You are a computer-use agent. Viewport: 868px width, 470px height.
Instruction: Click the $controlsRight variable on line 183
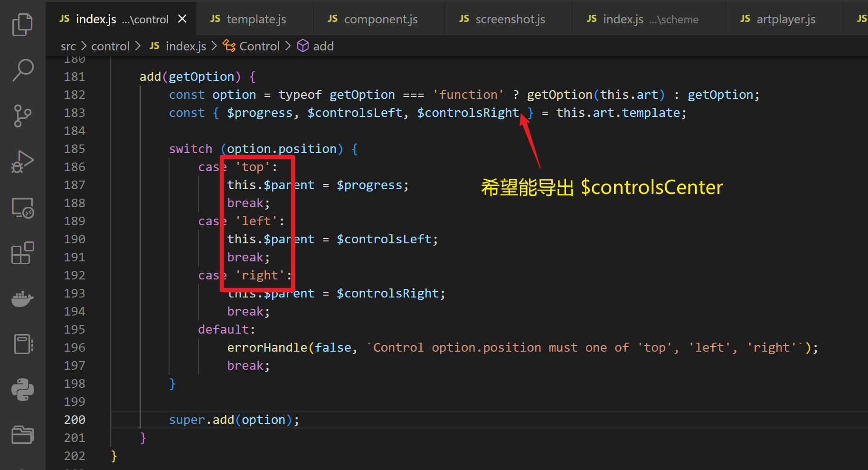coord(468,113)
